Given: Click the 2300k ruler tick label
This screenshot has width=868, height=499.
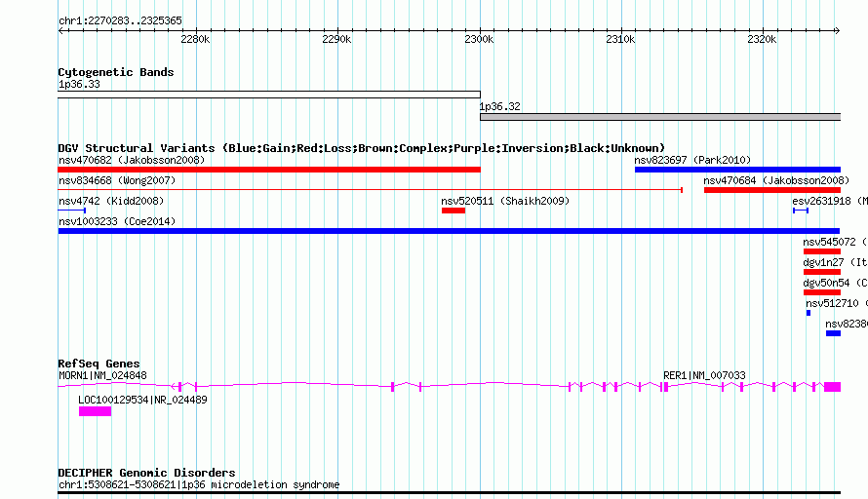Looking at the screenshot, I should click(479, 39).
